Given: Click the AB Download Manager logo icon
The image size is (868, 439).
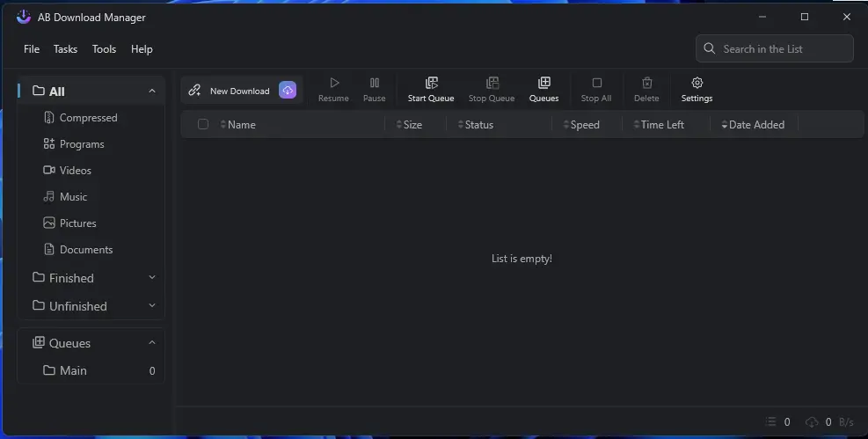Looking at the screenshot, I should click(23, 18).
